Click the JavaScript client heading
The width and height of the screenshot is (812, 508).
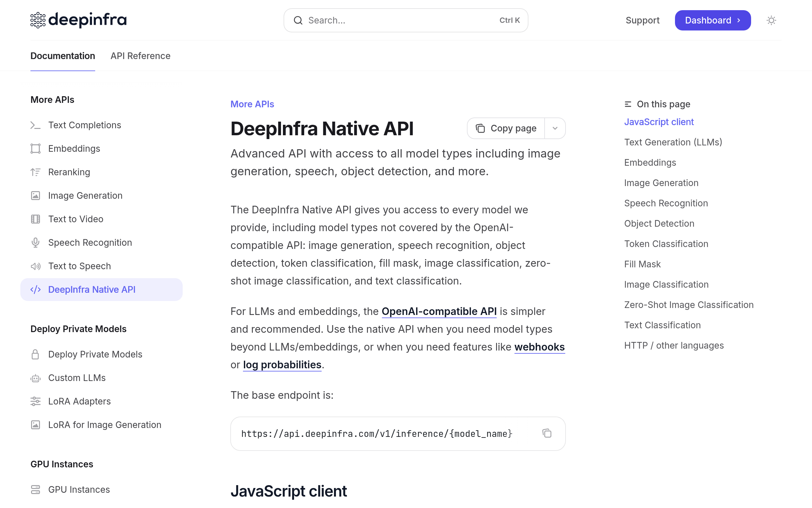click(289, 491)
